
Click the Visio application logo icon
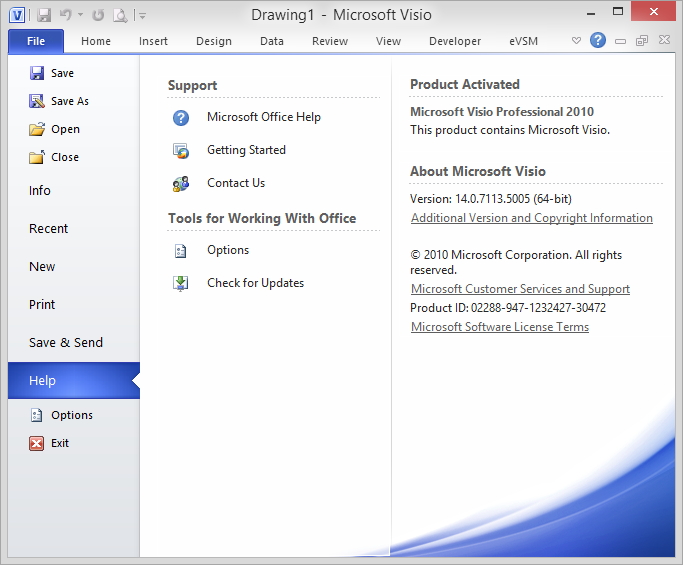[17, 15]
